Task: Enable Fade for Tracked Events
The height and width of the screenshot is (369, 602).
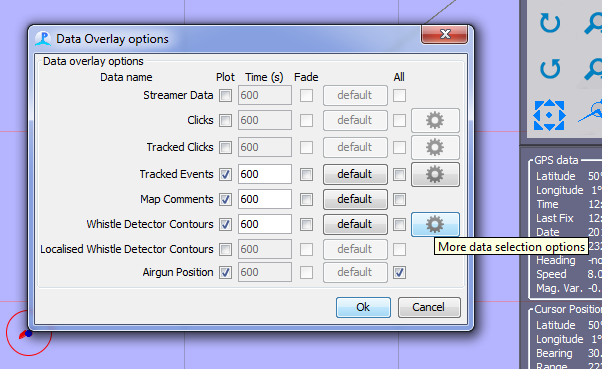Action: pyautogui.click(x=306, y=175)
